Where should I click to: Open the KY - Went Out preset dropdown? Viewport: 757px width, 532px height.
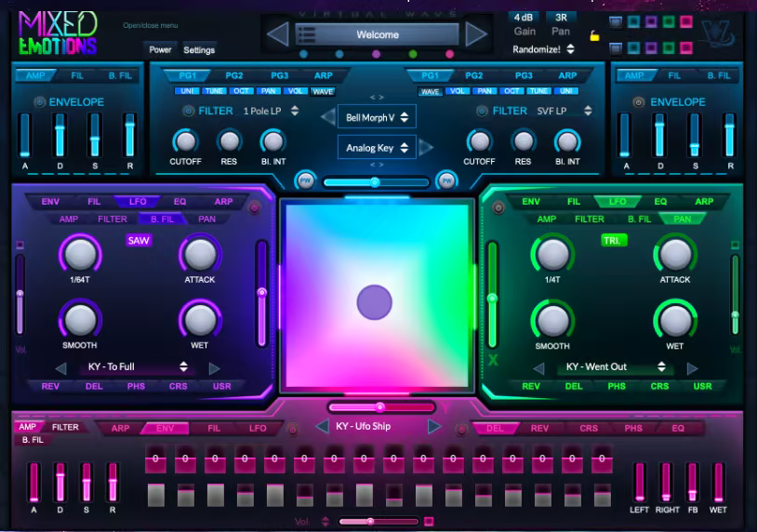616,366
